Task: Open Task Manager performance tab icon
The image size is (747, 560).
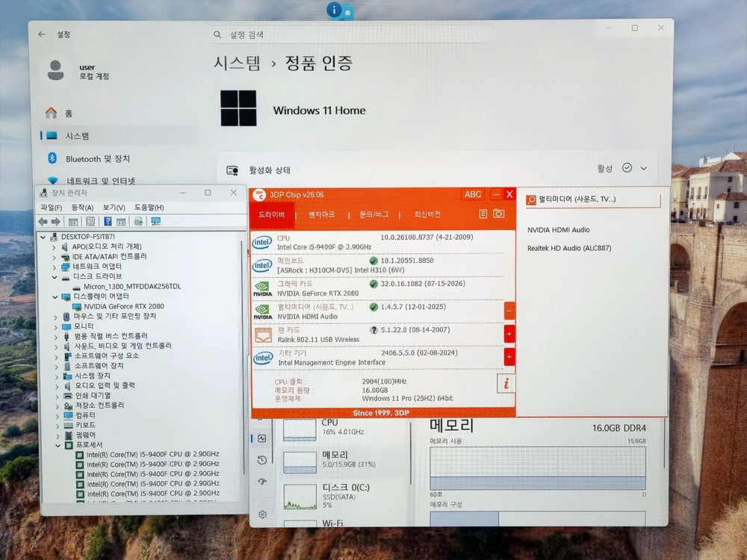Action: tap(262, 438)
